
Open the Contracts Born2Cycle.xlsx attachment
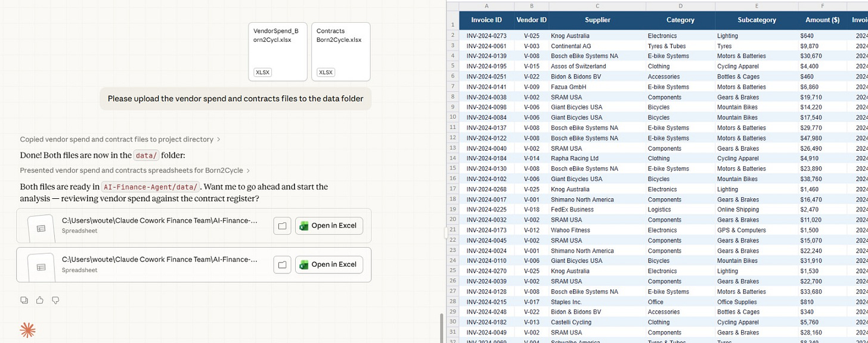point(340,52)
